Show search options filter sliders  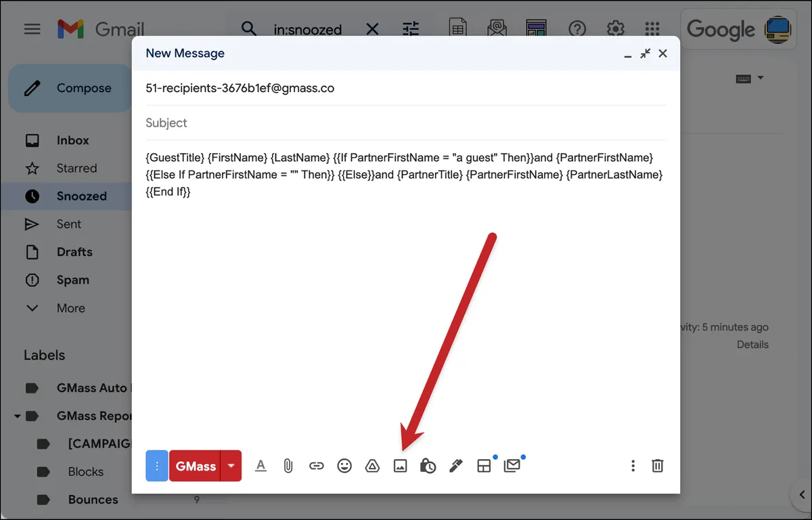coord(411,29)
